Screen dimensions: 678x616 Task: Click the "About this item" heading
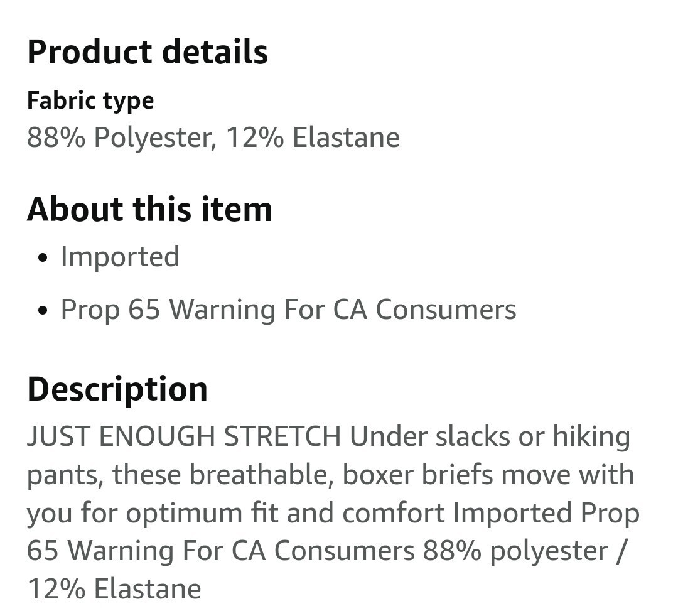[x=149, y=209]
